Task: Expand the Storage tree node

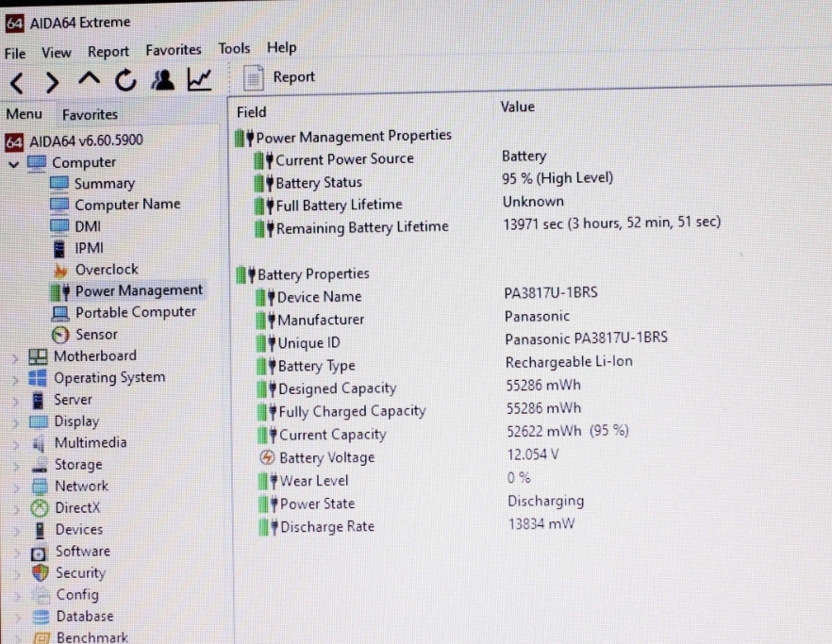Action: [15, 466]
